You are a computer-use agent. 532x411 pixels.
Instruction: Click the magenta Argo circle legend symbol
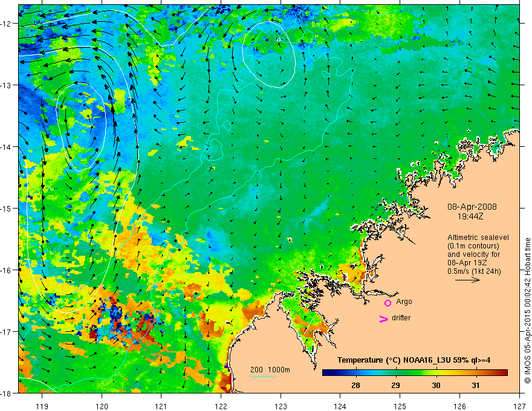[x=388, y=303]
